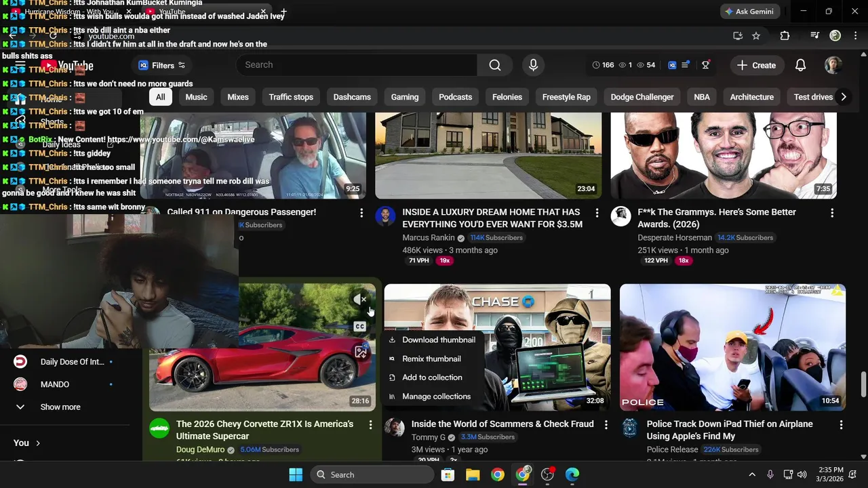Open the Windows Start menu
Viewport: 868px width, 488px height.
pos(296,474)
